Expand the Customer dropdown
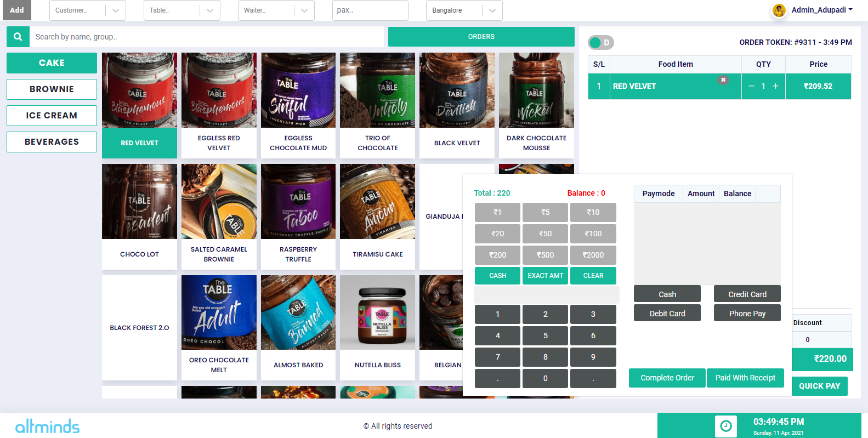This screenshot has width=868, height=438. pos(88,10)
